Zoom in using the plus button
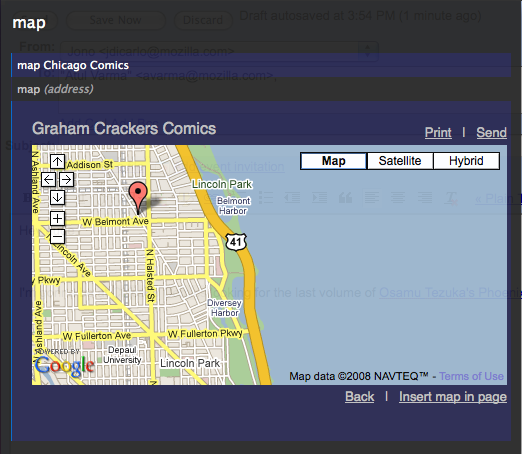522x454 pixels. click(57, 219)
